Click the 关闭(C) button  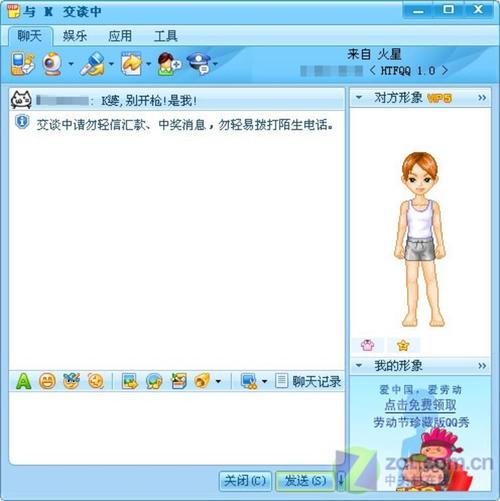[245, 481]
